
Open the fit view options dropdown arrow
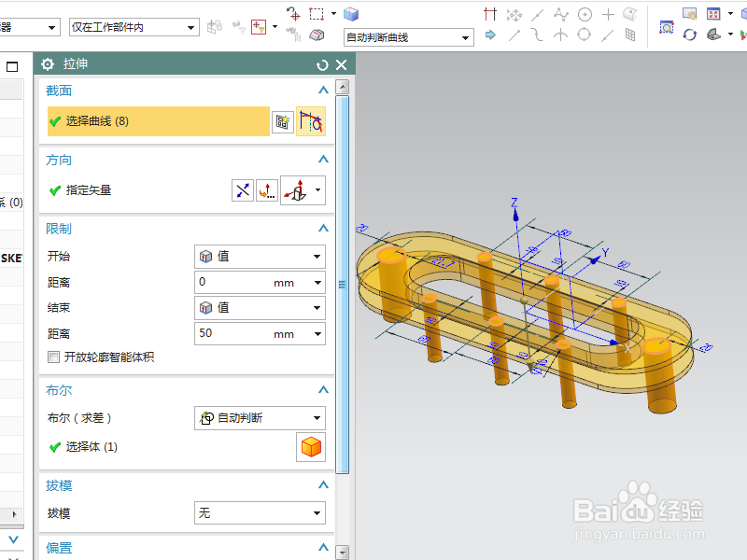click(x=730, y=13)
